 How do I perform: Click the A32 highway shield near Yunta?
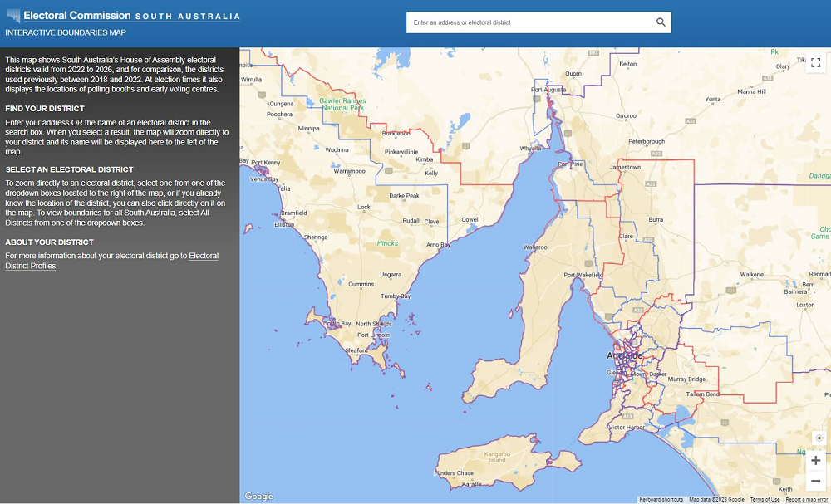coord(691,120)
